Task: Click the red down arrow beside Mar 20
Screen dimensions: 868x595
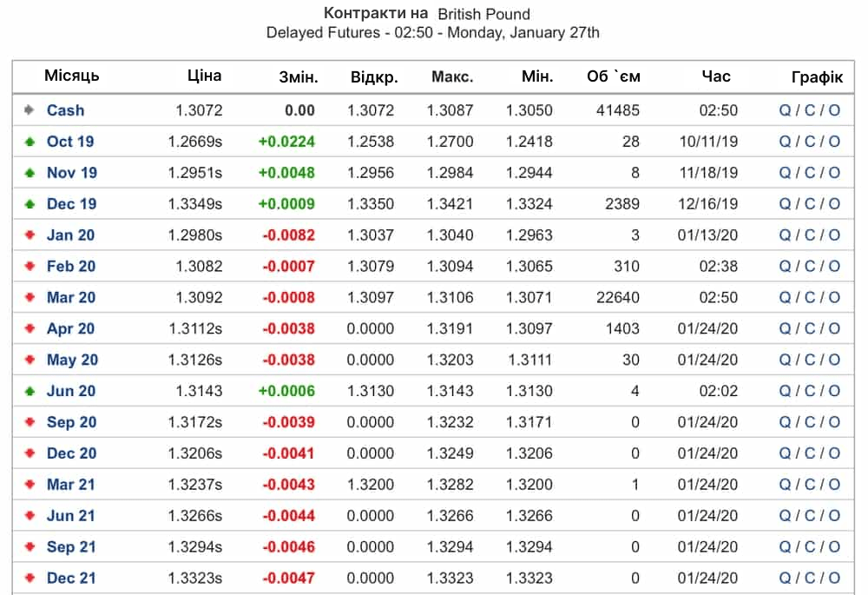Action: [x=30, y=297]
